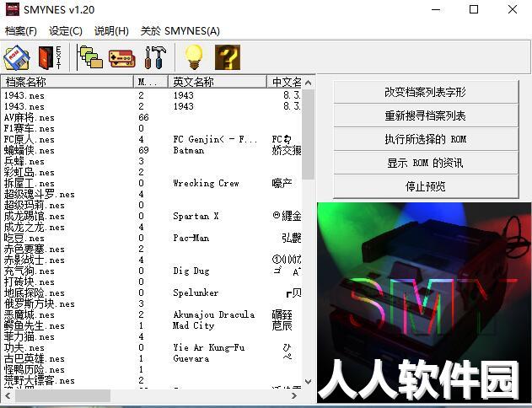
Task: Click the English name Spelunker
Action: click(x=196, y=293)
